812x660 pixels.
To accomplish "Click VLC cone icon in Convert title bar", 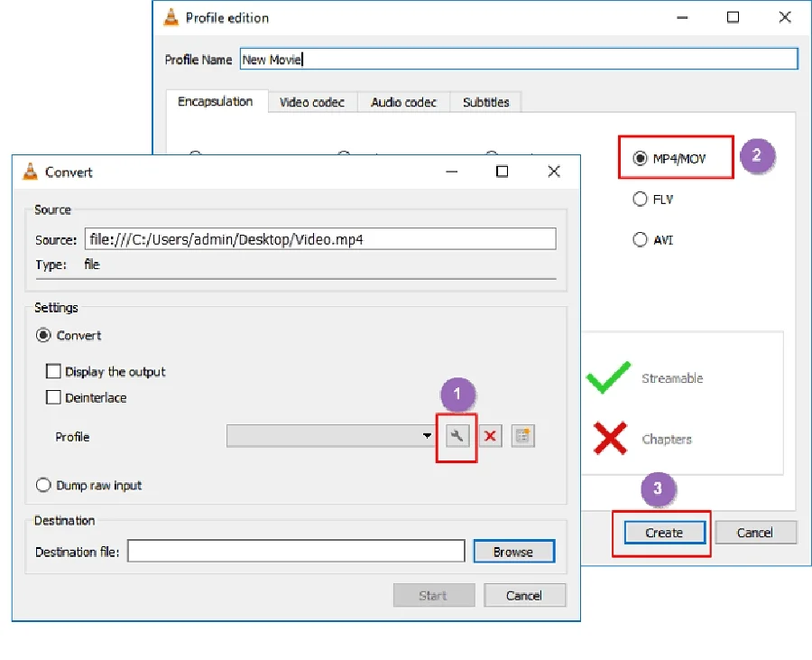I will pos(30,172).
